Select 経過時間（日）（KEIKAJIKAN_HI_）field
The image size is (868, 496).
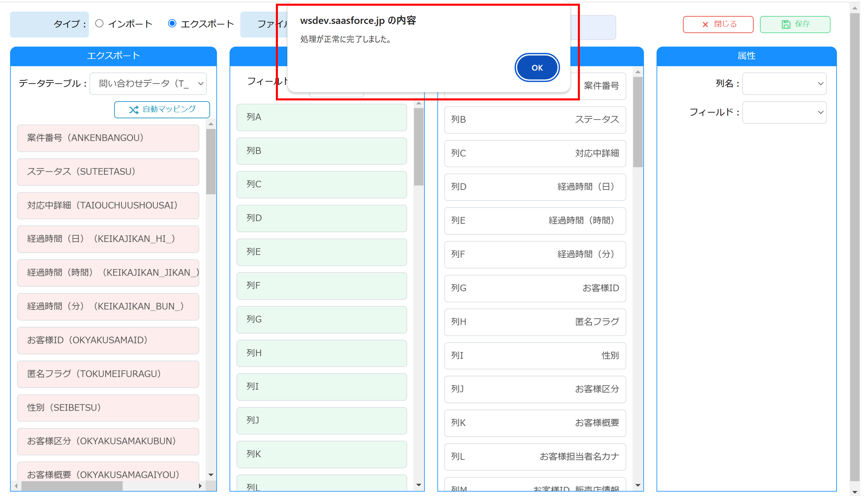click(x=108, y=239)
